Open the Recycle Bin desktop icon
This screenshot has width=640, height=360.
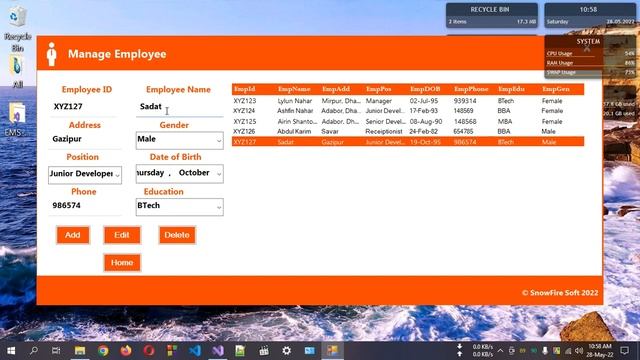coord(18,28)
